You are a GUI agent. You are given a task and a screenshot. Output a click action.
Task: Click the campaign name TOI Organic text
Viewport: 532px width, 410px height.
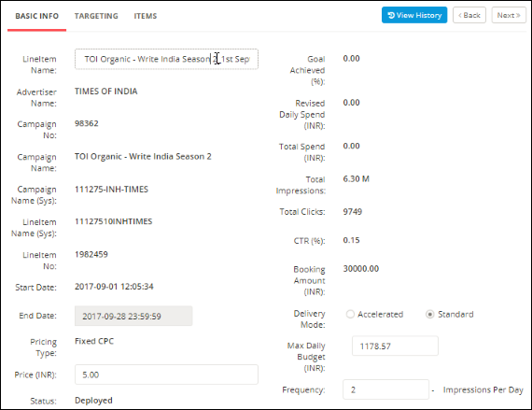[x=143, y=157]
